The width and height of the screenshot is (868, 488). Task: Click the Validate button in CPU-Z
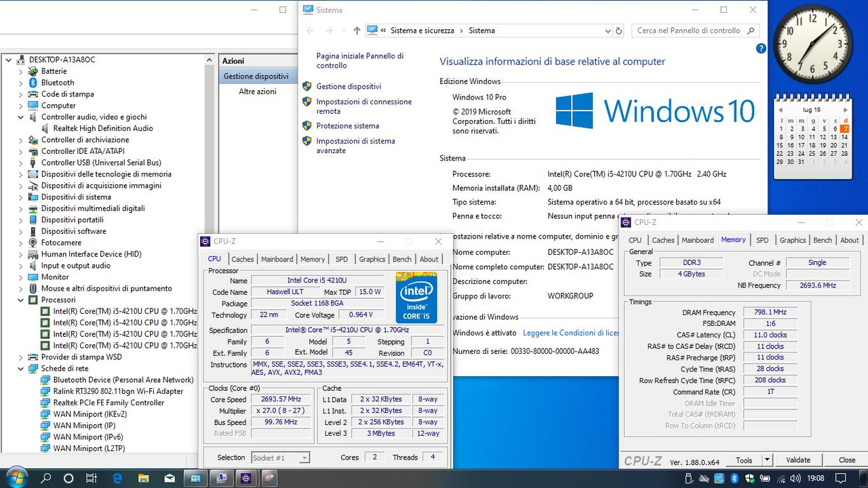tap(798, 460)
